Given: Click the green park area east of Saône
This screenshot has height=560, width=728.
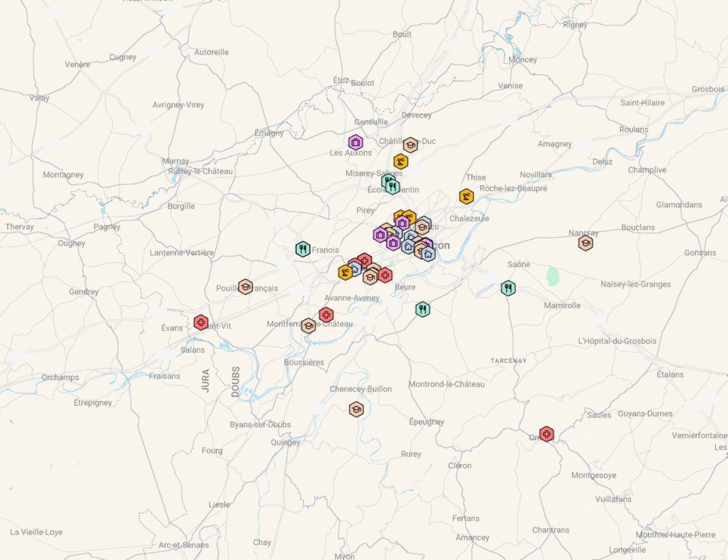Looking at the screenshot, I should (x=553, y=276).
